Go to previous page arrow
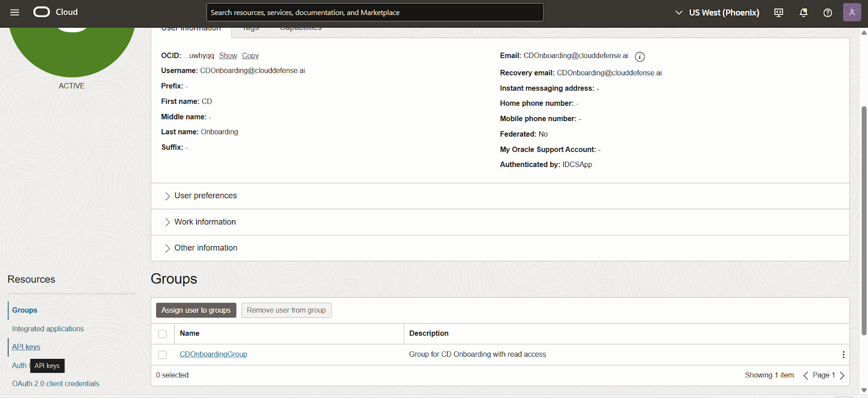This screenshot has width=868, height=398. pyautogui.click(x=806, y=375)
